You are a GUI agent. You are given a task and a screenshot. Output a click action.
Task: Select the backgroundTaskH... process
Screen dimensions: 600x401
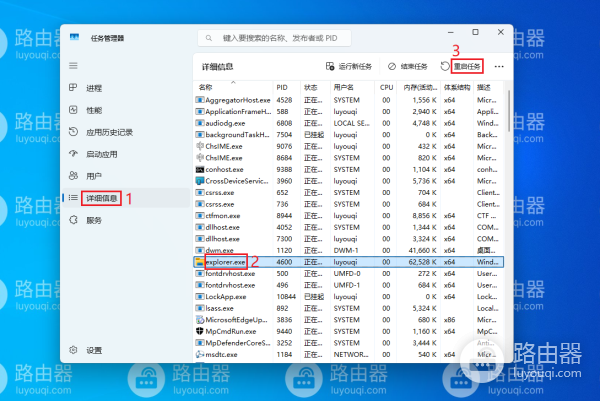point(348,135)
